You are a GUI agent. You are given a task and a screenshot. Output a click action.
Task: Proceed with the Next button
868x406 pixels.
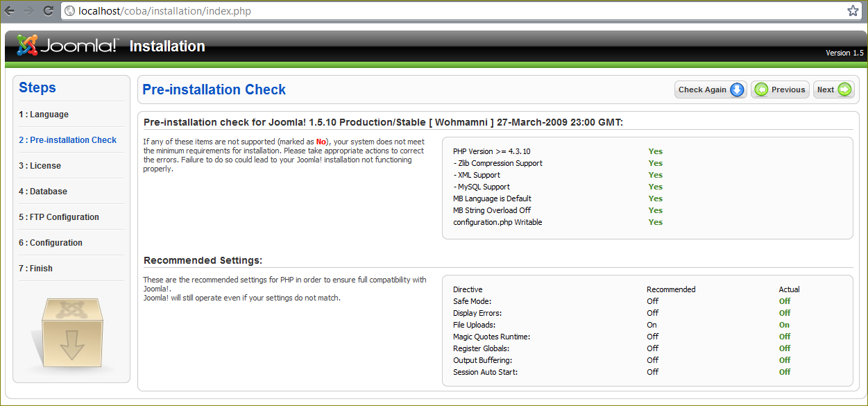(833, 90)
